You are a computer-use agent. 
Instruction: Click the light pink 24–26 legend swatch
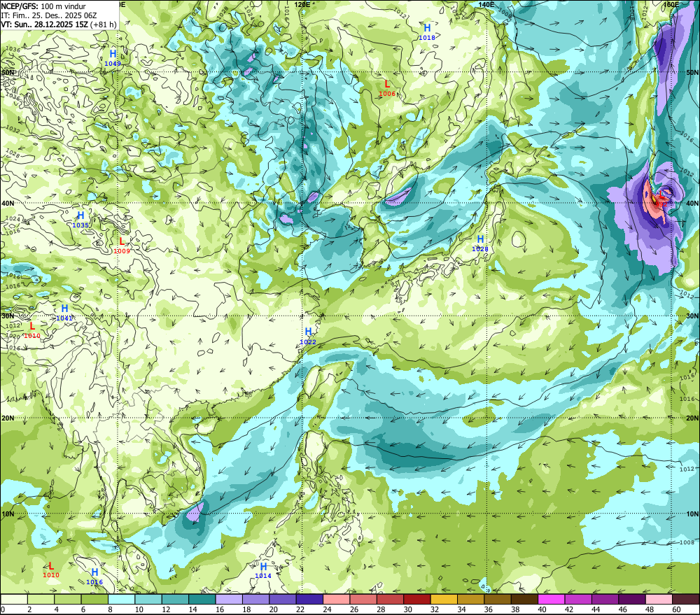point(336,599)
